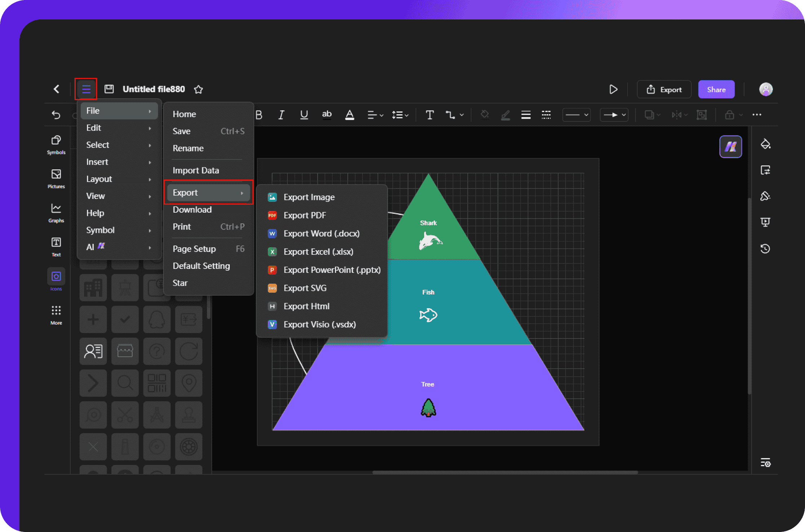Open the font color picker
805x532 pixels.
coord(349,115)
